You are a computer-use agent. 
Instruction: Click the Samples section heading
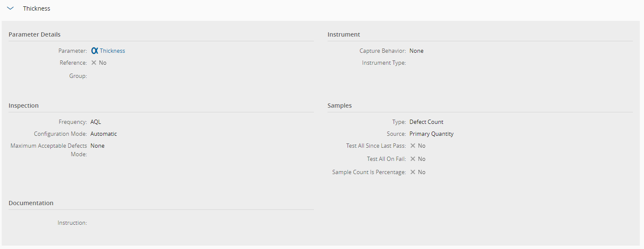(x=339, y=106)
